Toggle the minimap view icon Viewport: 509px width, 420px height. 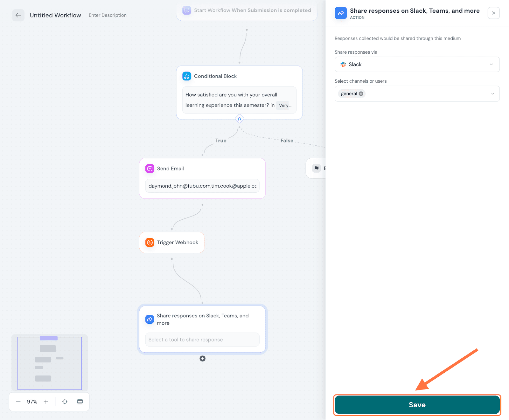80,402
